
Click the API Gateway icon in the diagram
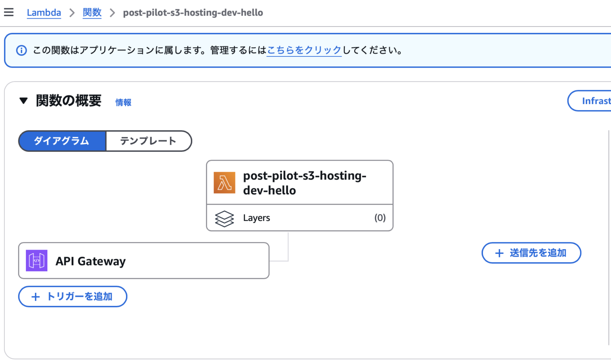tap(36, 261)
